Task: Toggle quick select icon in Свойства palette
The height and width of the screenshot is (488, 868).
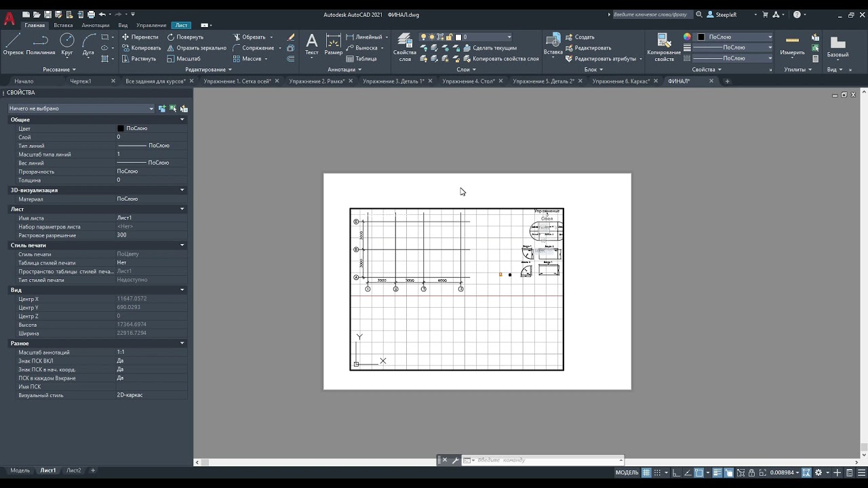Action: [x=184, y=108]
